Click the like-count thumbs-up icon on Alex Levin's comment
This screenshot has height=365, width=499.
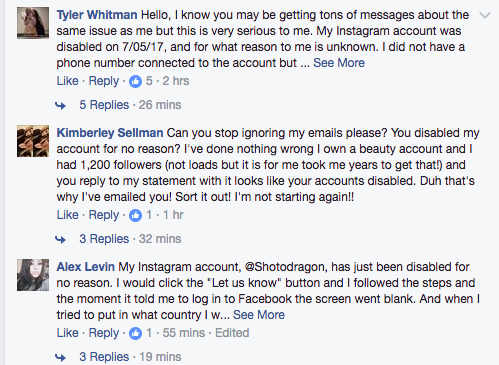[x=135, y=333]
